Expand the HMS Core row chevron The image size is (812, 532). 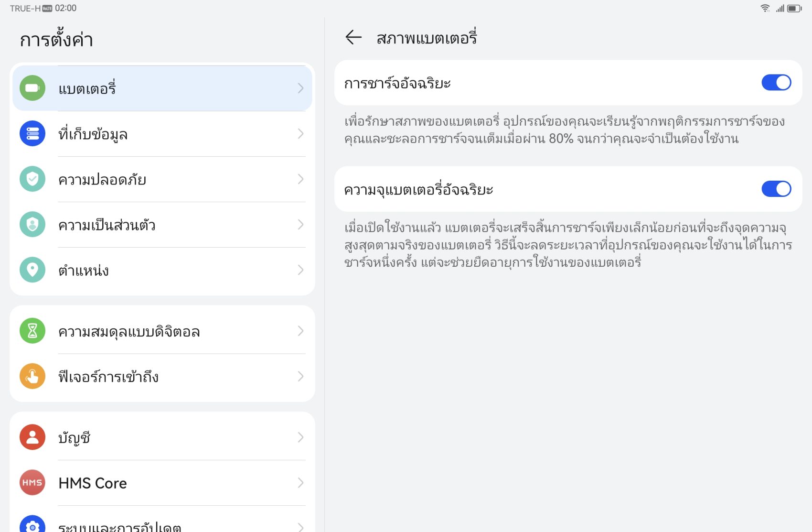pyautogui.click(x=300, y=482)
